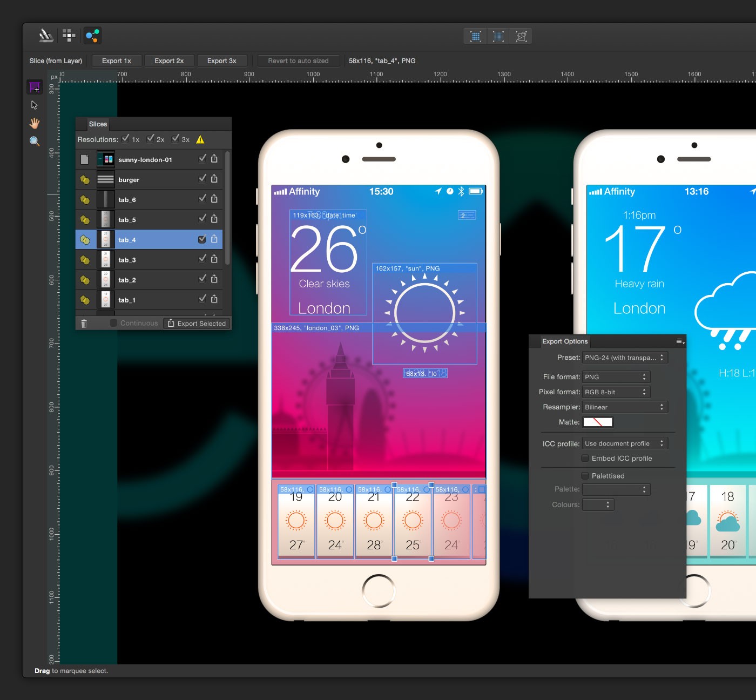The height and width of the screenshot is (700, 756).
Task: Open the File format dropdown
Action: (x=616, y=376)
